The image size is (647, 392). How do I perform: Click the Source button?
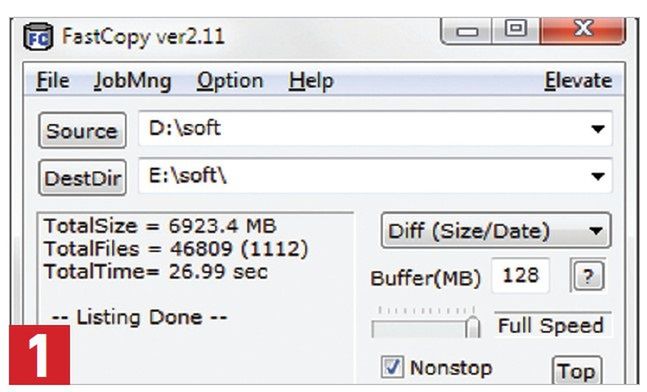82,130
